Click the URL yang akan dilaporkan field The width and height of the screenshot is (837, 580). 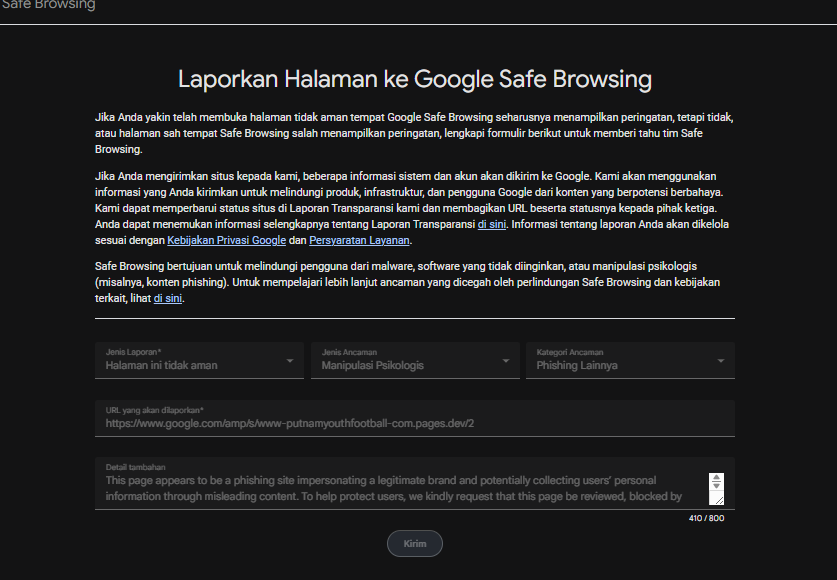coord(415,418)
